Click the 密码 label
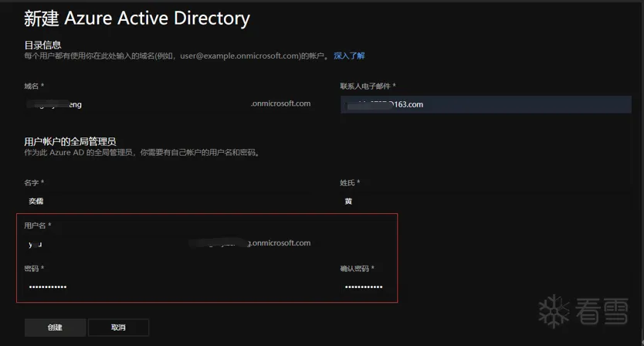This screenshot has height=346, width=644. pyautogui.click(x=34, y=268)
